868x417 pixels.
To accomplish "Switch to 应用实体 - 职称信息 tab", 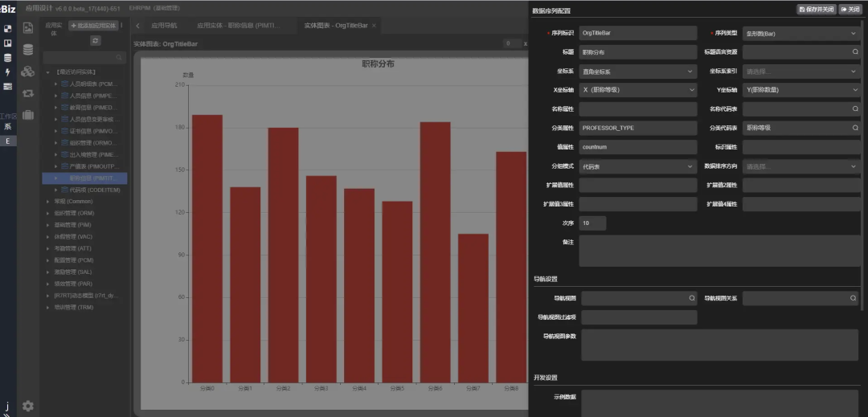I will (x=240, y=26).
